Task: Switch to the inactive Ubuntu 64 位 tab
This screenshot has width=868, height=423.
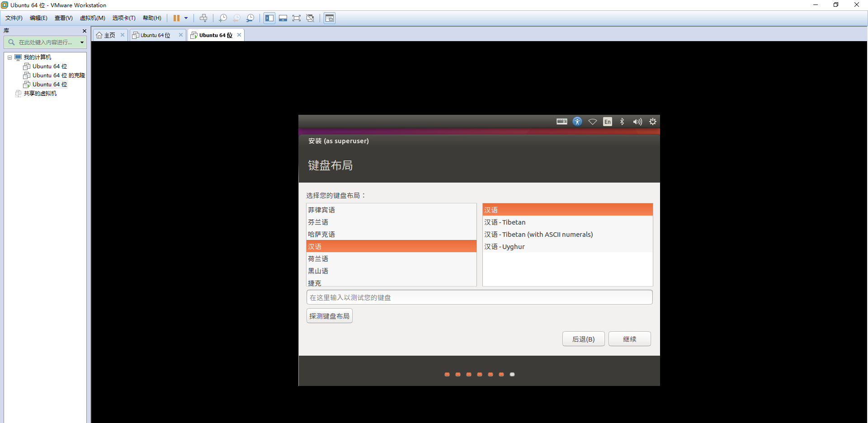Action: click(156, 35)
